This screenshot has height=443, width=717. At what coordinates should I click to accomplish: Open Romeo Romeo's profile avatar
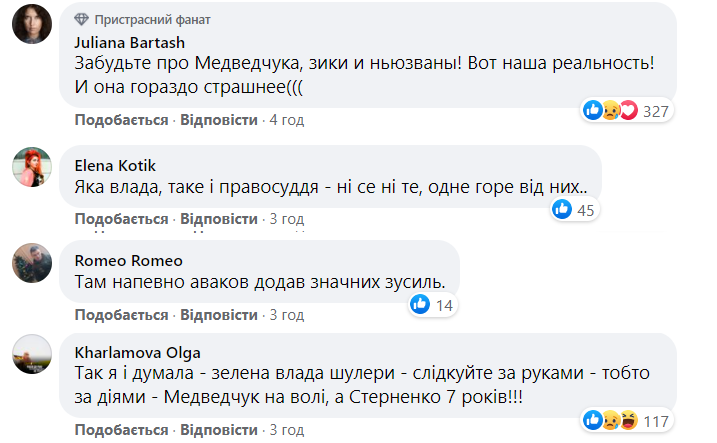pos(31,263)
